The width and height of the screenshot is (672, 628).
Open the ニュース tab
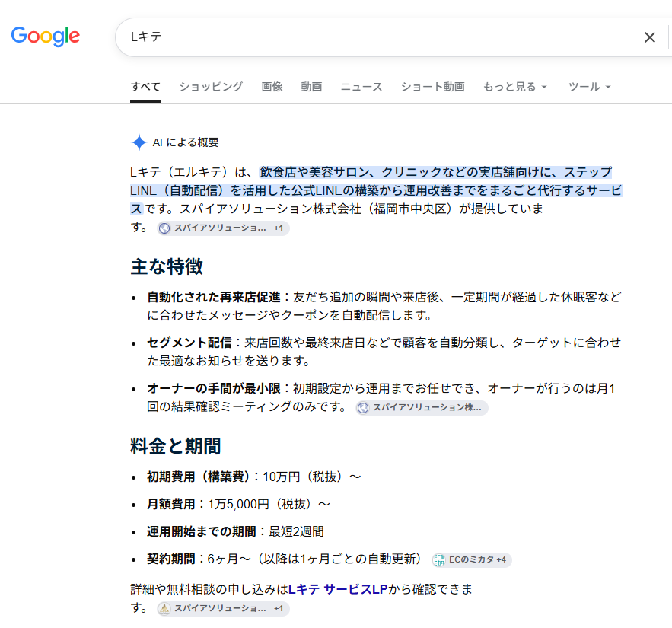[x=361, y=87]
